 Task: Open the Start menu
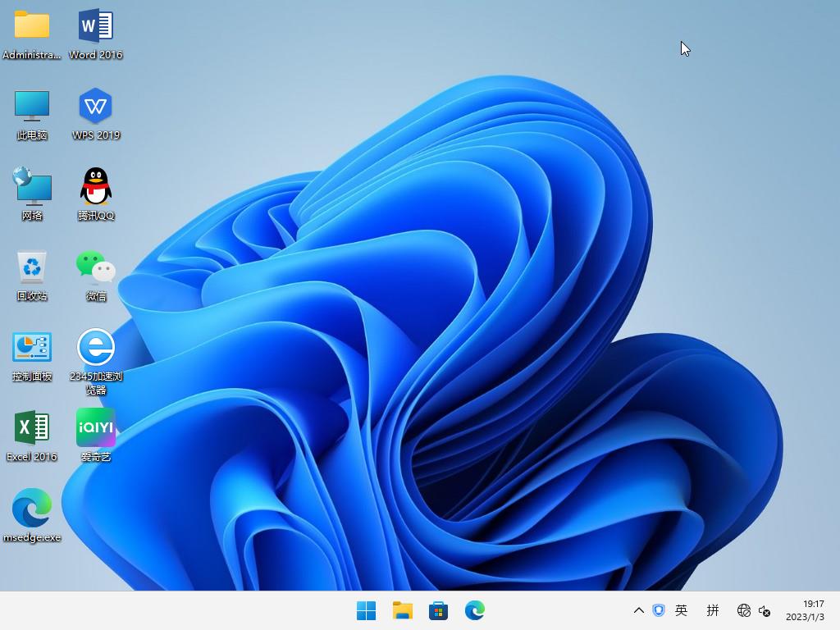[x=366, y=611]
